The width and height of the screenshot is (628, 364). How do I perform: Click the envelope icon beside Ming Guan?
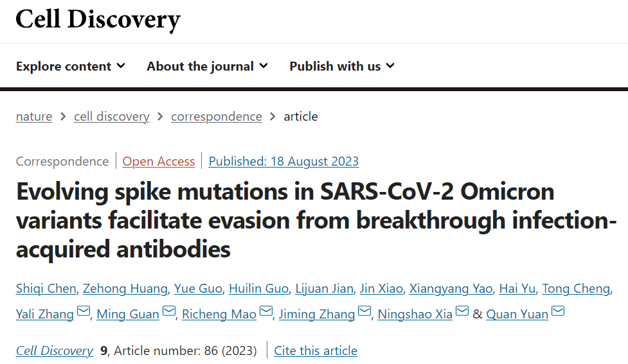[169, 313]
